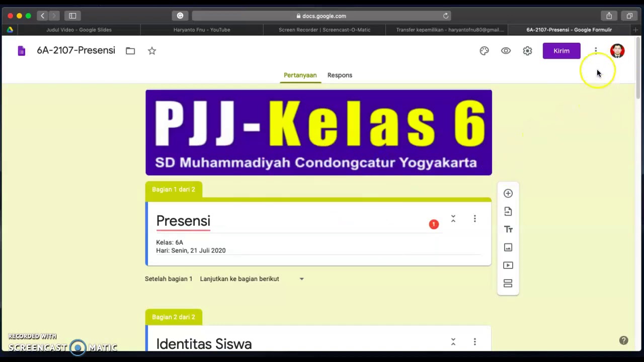Viewport: 644px width, 362px height.
Task: Show Safari tab overview
Action: pyautogui.click(x=629, y=16)
